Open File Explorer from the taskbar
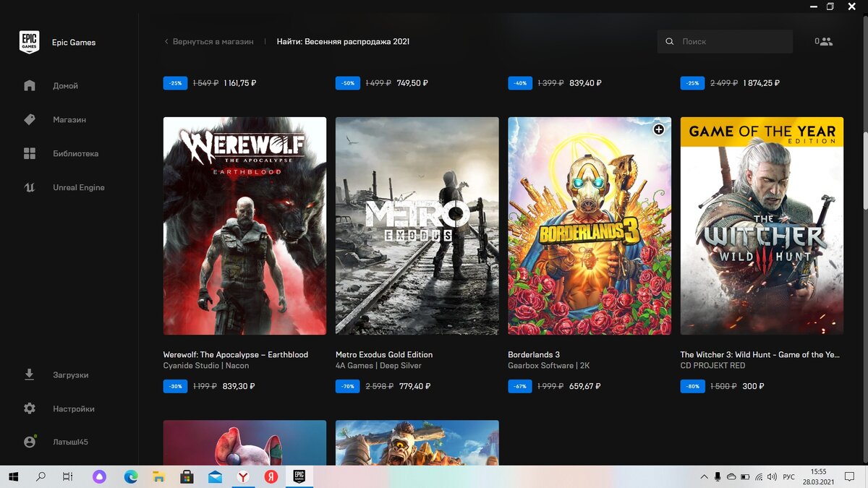 (158, 476)
